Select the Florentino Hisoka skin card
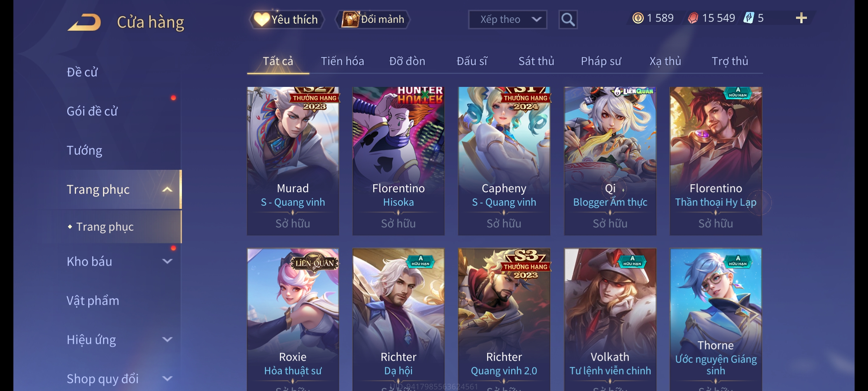Viewport: 868px width, 391px height. pyautogui.click(x=399, y=161)
